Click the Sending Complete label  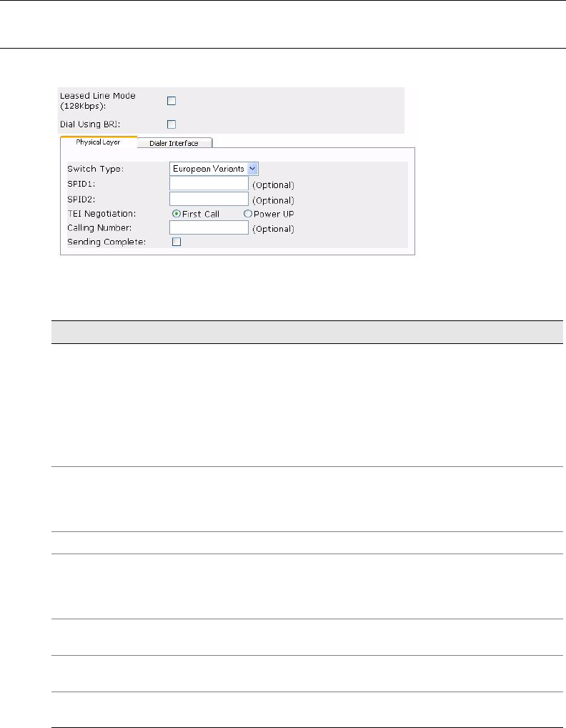click(106, 242)
